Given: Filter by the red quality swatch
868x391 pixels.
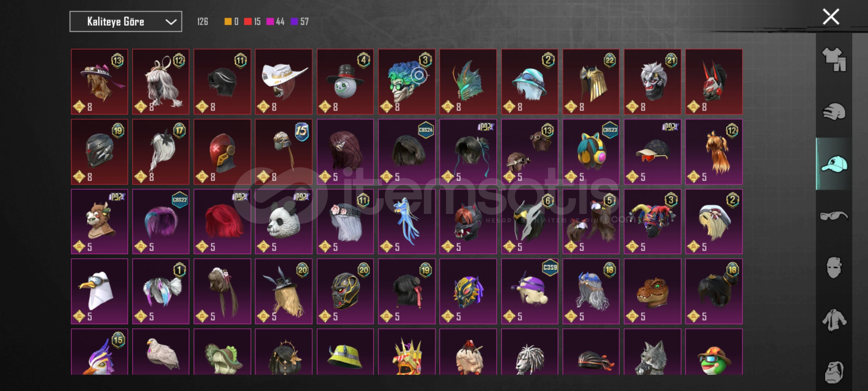Looking at the screenshot, I should click(248, 22).
